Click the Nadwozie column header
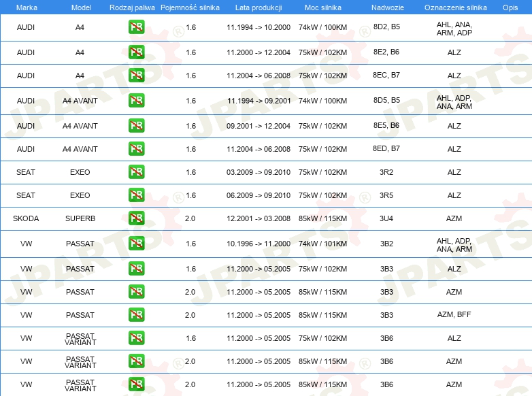 click(x=388, y=7)
